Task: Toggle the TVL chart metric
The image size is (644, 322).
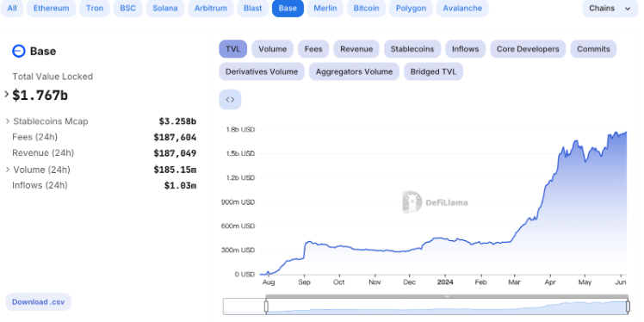Action: tap(232, 49)
